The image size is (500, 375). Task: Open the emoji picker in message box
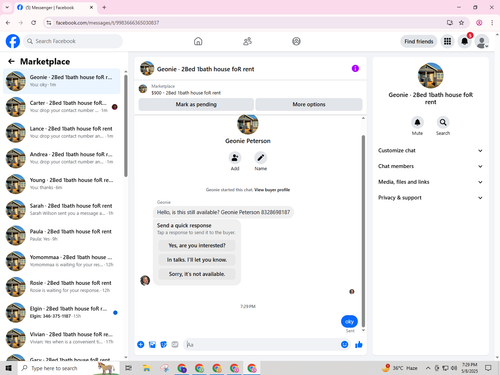tap(345, 344)
